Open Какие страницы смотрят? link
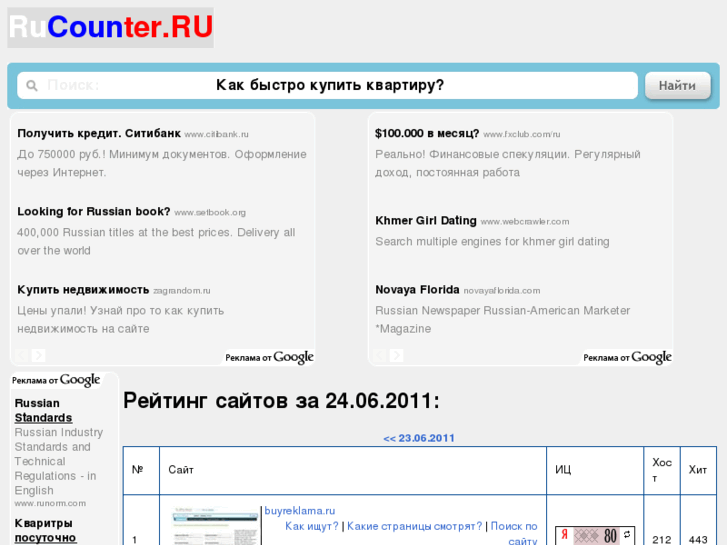727x545 pixels. tap(415, 526)
